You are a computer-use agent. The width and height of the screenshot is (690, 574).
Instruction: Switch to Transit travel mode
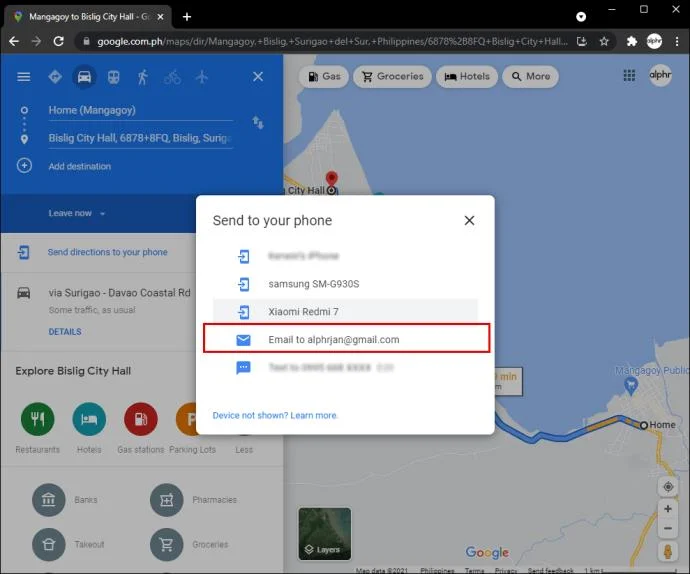114,77
